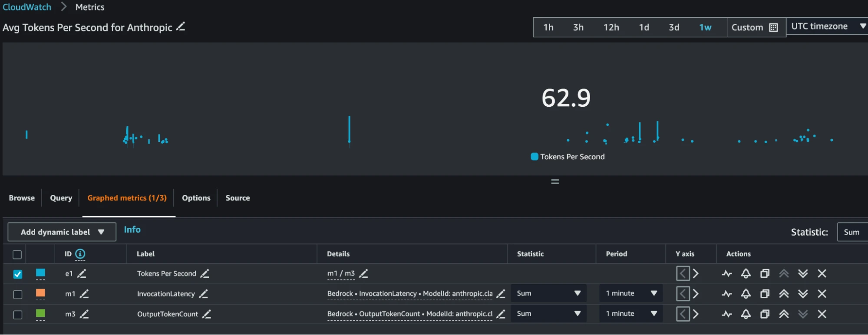Create alarm for Tokens Per Second row
The width and height of the screenshot is (868, 335).
pyautogui.click(x=746, y=273)
